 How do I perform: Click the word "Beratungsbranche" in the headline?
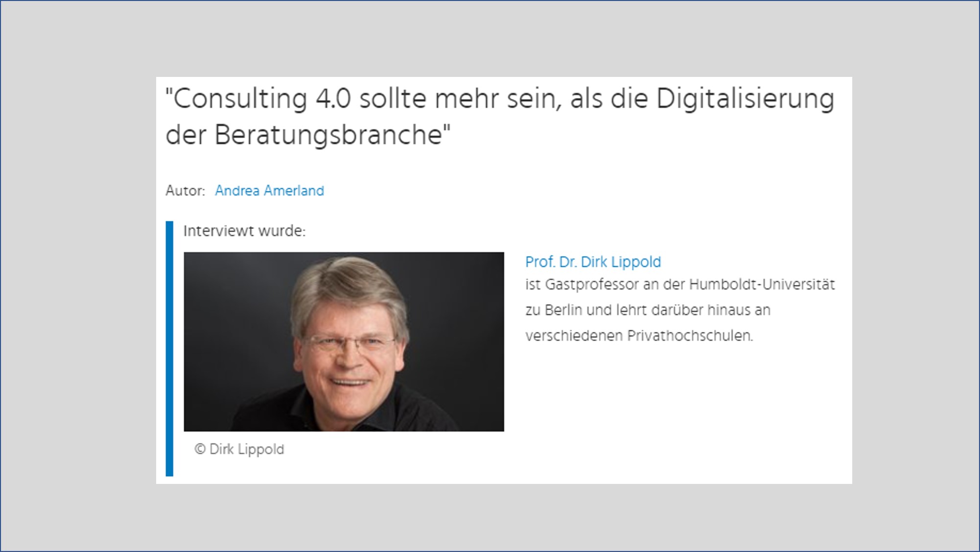tap(328, 135)
